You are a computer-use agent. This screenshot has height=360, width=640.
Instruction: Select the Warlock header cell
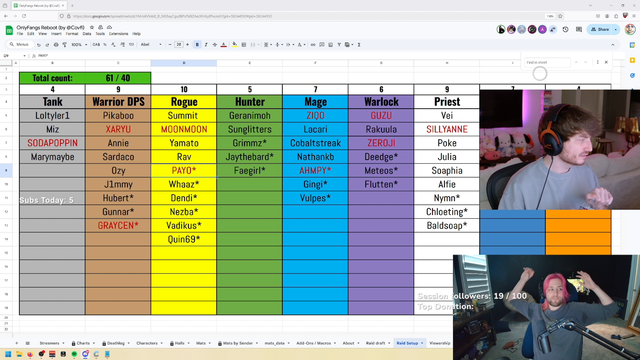pyautogui.click(x=381, y=102)
